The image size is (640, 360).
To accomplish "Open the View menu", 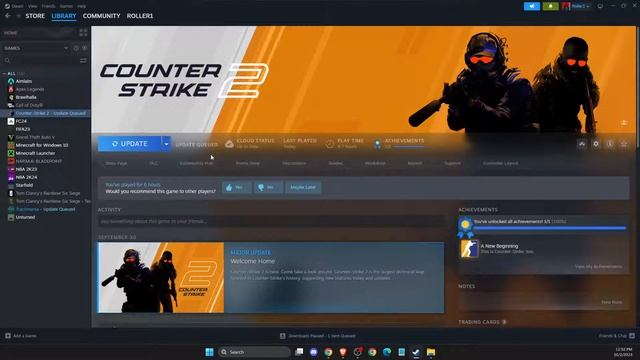I will [x=33, y=6].
